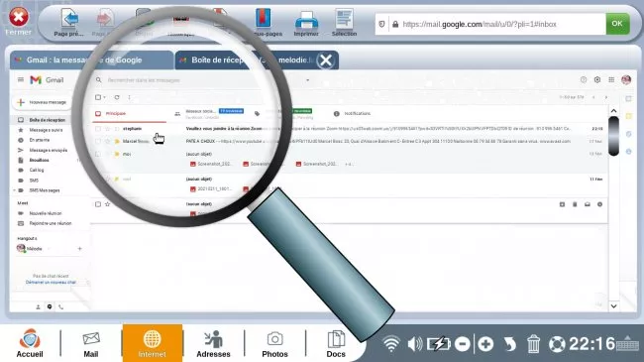Compose with Nouveau message button
This screenshot has height=362, width=644.
42,102
